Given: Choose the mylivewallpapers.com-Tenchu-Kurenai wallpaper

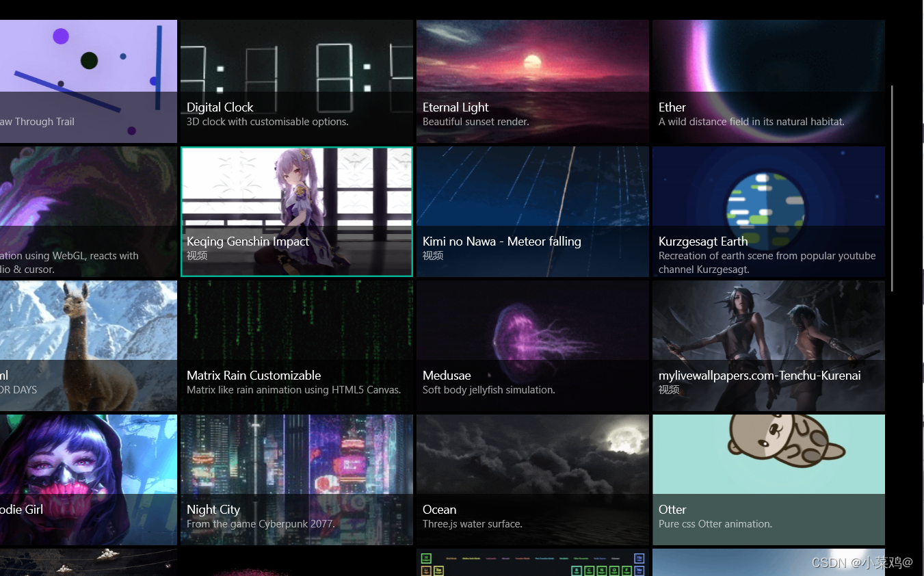Looking at the screenshot, I should tap(769, 345).
